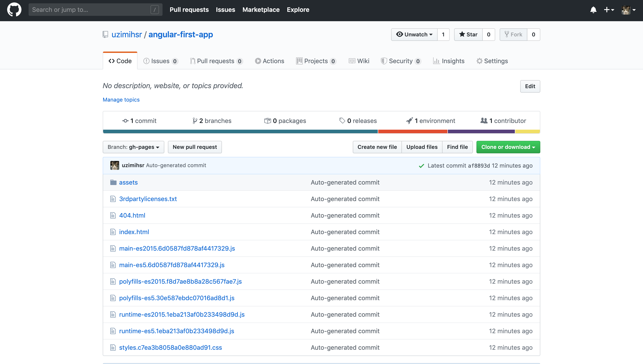Edit the repository description

click(530, 86)
